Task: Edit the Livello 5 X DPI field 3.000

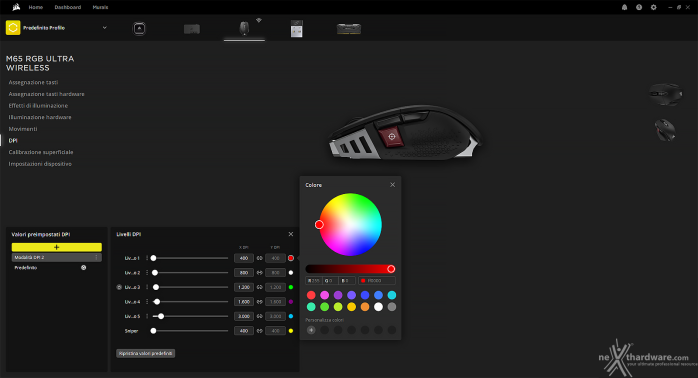Action: coord(244,316)
